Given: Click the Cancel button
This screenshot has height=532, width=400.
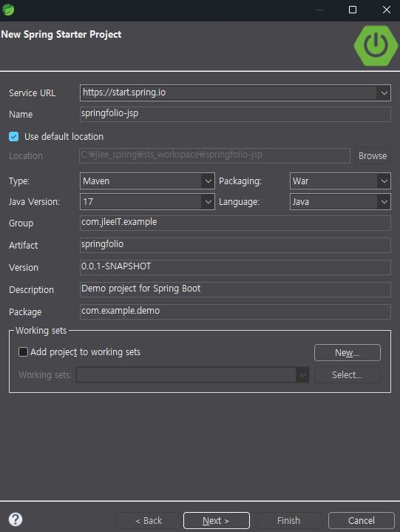Looking at the screenshot, I should point(362,520).
